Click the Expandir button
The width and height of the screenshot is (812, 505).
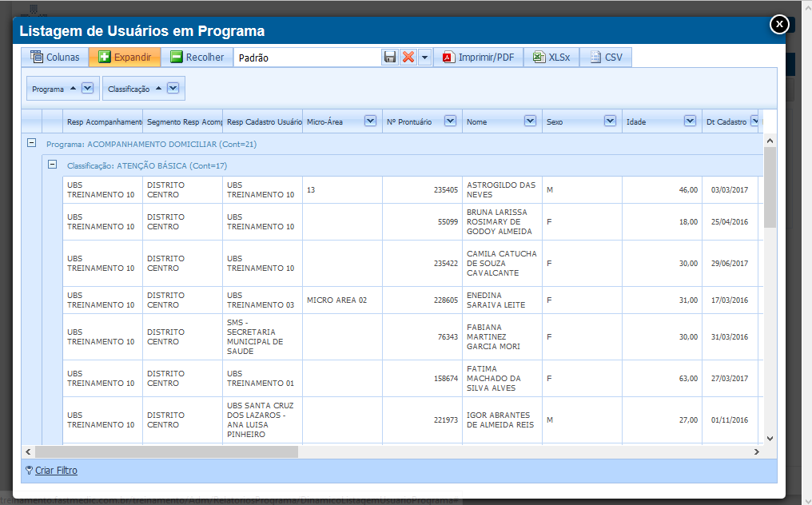click(x=125, y=57)
